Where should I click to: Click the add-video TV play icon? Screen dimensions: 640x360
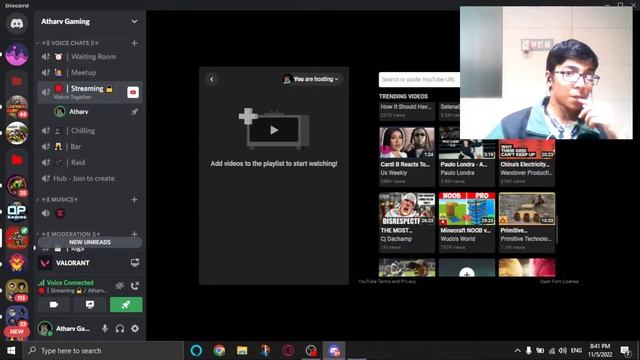click(274, 129)
